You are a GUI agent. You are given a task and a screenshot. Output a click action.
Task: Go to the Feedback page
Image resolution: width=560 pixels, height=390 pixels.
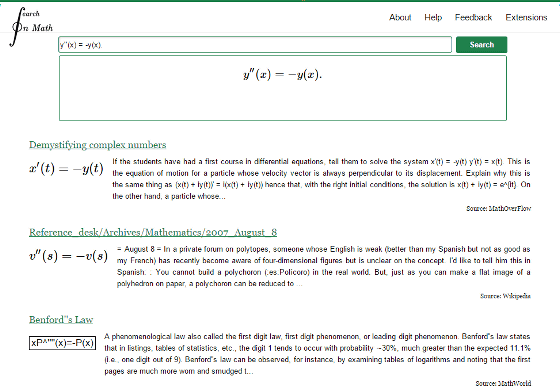[473, 18]
